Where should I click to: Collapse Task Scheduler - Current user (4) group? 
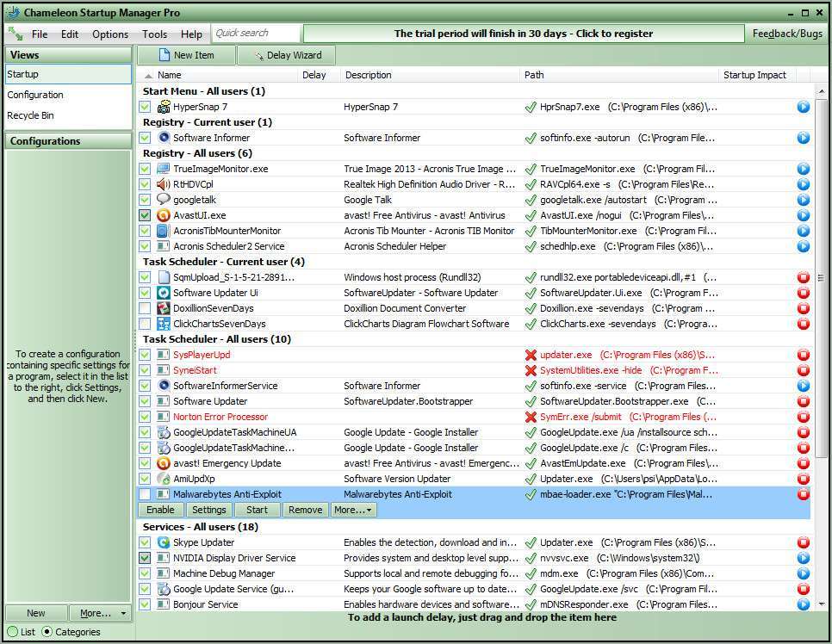pos(223,262)
